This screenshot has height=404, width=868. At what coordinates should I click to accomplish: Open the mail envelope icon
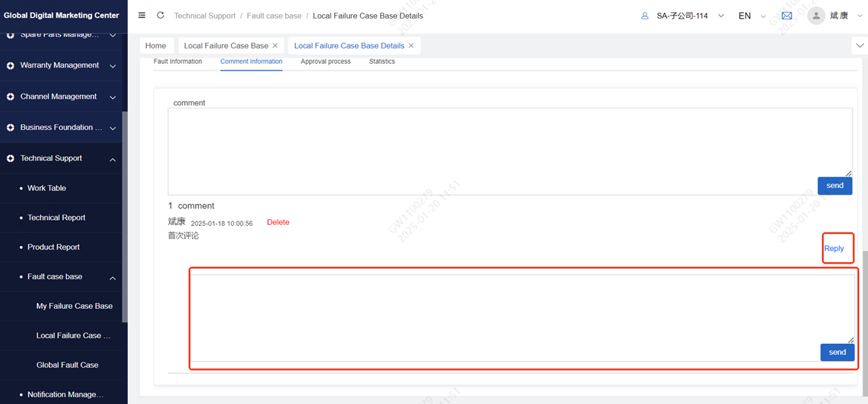pos(786,16)
